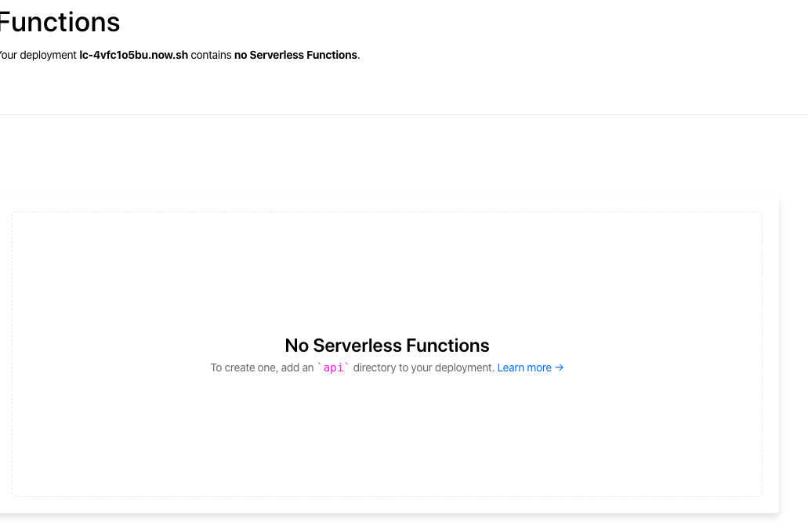Click the horizontal divider under the header
Viewport: 808px width, 532px height.
point(404,116)
